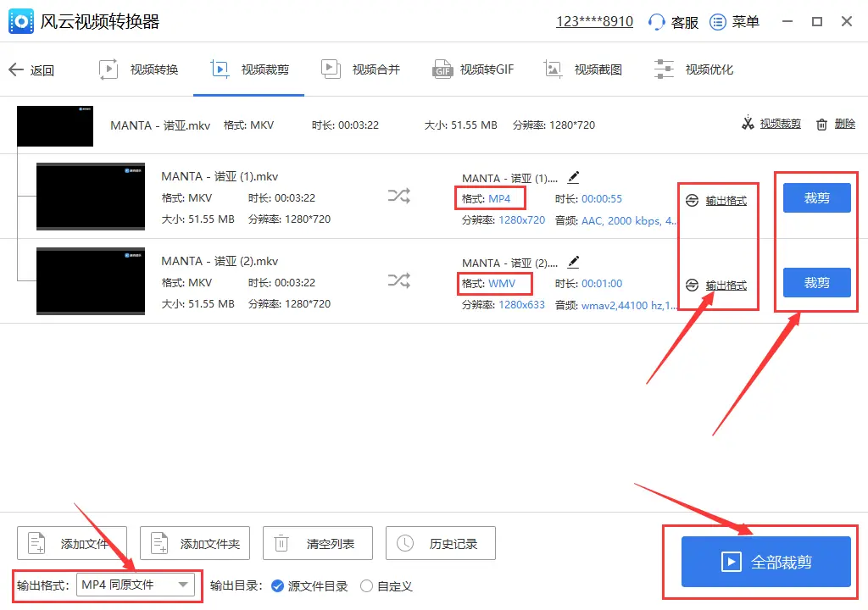The height and width of the screenshot is (610, 868).
Task: Click output format value WMV
Action: pos(502,284)
